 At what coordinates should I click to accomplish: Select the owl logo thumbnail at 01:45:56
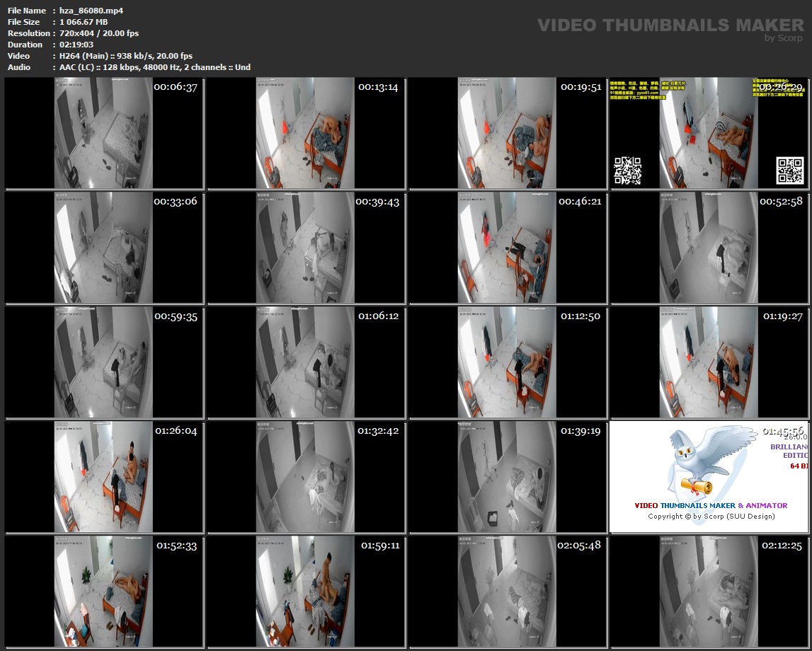709,477
